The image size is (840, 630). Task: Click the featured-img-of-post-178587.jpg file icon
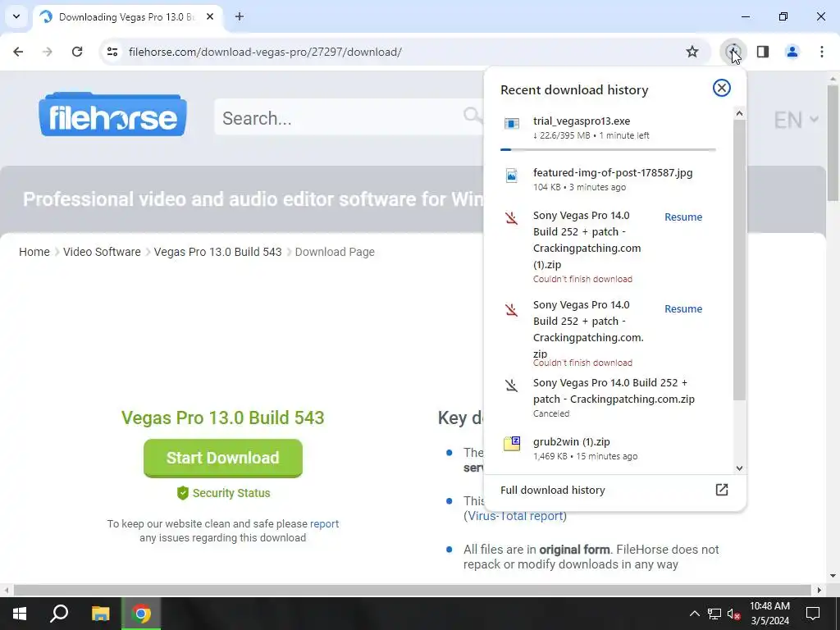click(512, 176)
